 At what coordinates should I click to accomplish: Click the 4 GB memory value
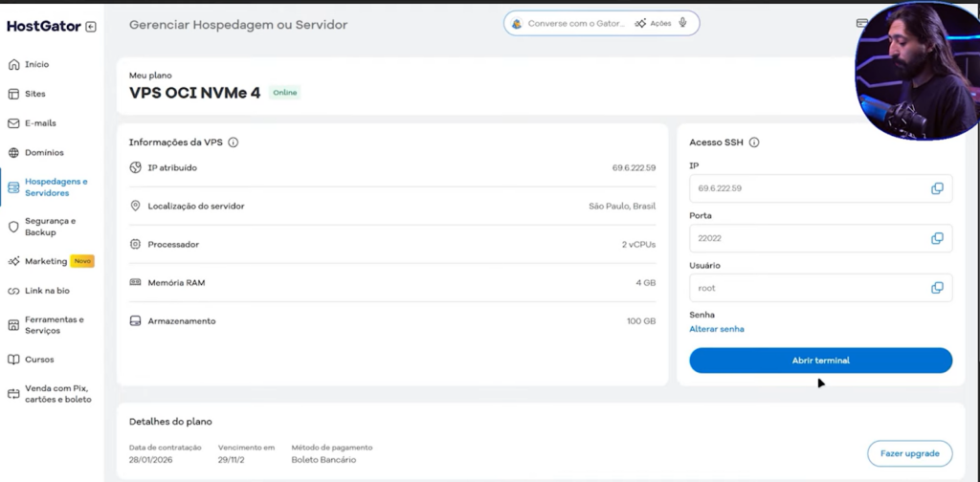[646, 283]
